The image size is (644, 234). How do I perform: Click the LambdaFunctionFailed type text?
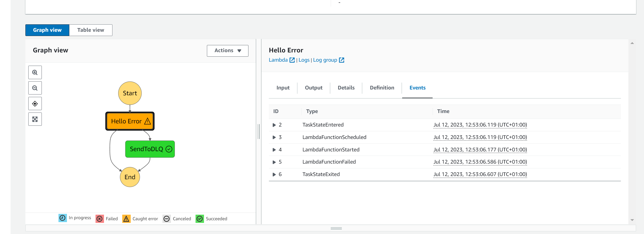click(x=329, y=162)
